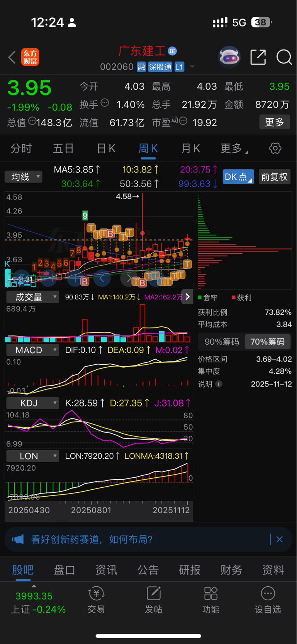
Task: Open the KDJ indicator dropdown
Action: pos(33,403)
